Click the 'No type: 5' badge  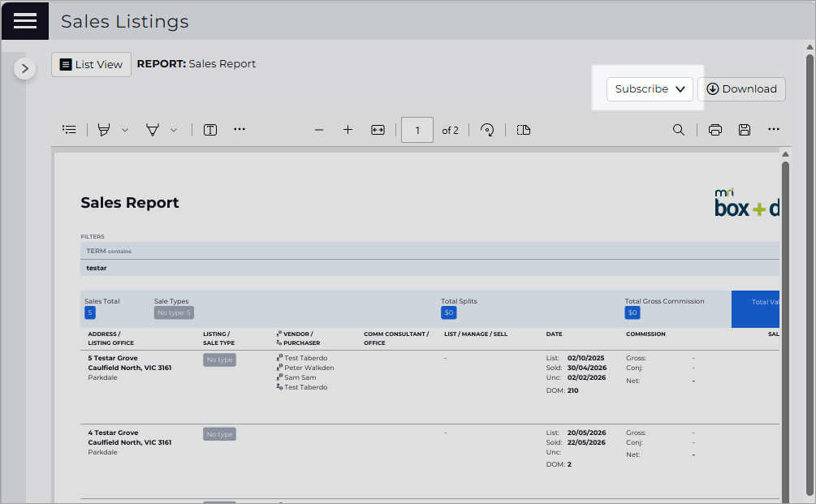click(x=174, y=312)
